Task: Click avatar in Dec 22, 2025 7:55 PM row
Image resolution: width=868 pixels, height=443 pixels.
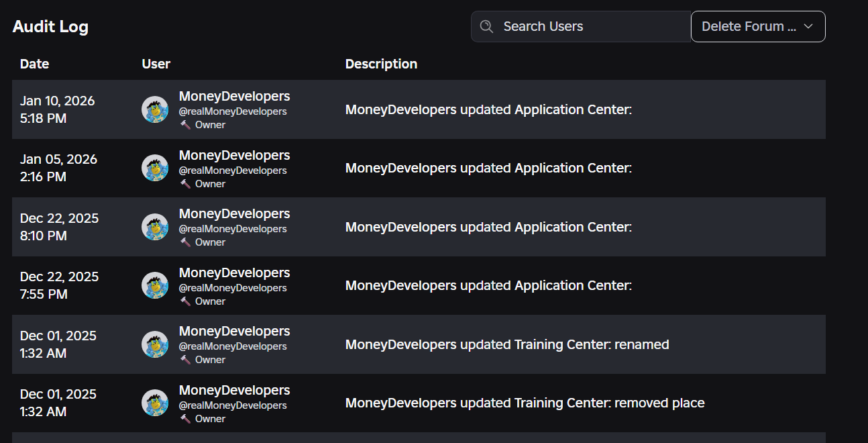Action: pos(155,285)
